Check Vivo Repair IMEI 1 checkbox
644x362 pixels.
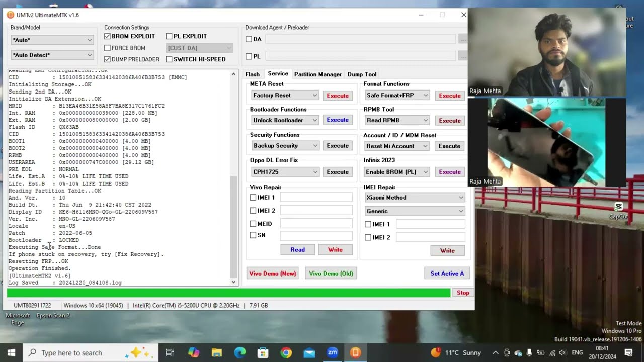253,198
